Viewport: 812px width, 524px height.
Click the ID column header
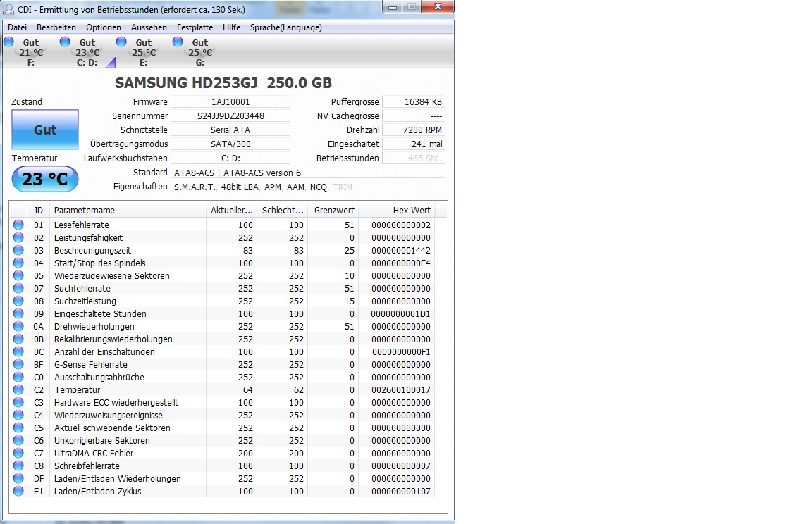pyautogui.click(x=38, y=211)
